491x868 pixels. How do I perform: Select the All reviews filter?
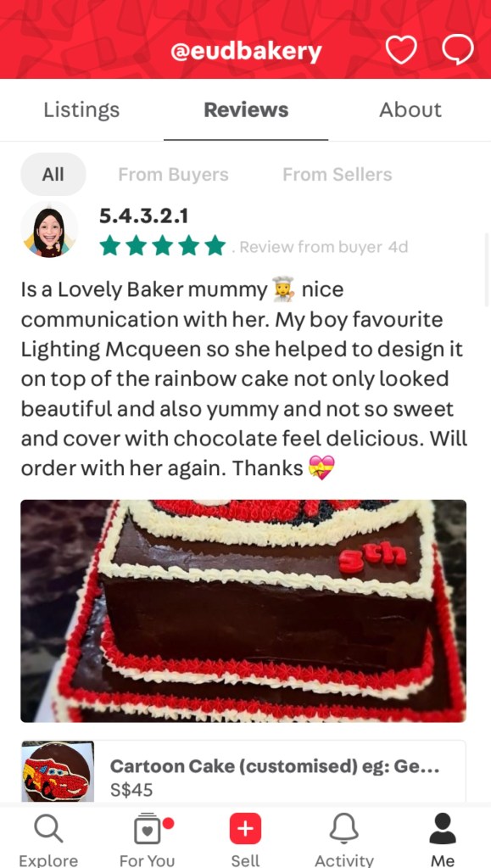click(x=53, y=175)
